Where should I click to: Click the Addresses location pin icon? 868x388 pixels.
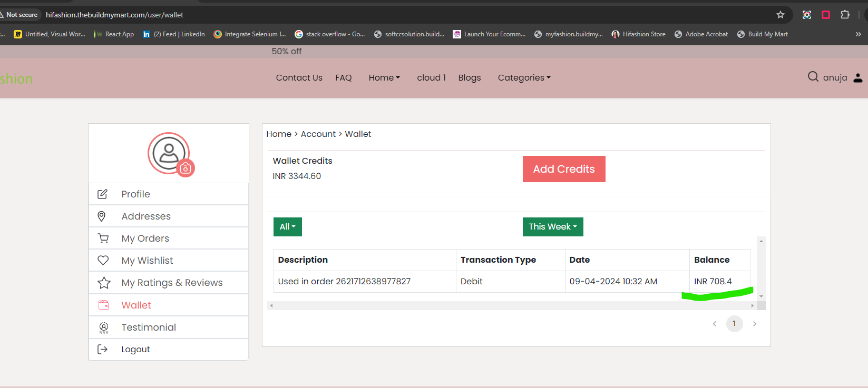102,216
